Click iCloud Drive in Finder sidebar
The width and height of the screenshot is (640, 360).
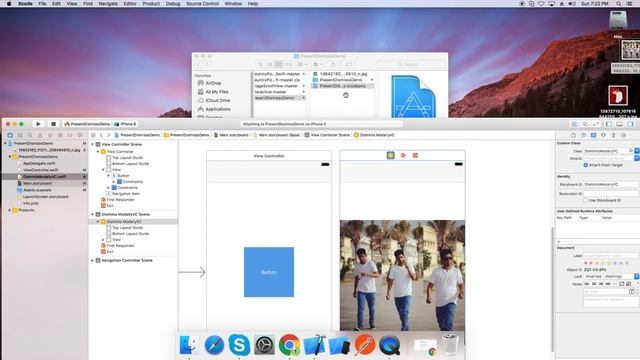(214, 100)
